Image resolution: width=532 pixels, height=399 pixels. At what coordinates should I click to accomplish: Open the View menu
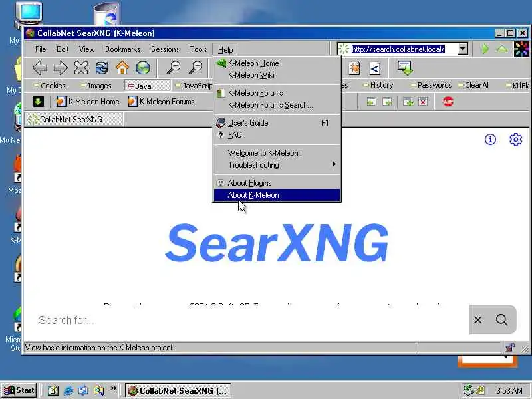tap(87, 49)
